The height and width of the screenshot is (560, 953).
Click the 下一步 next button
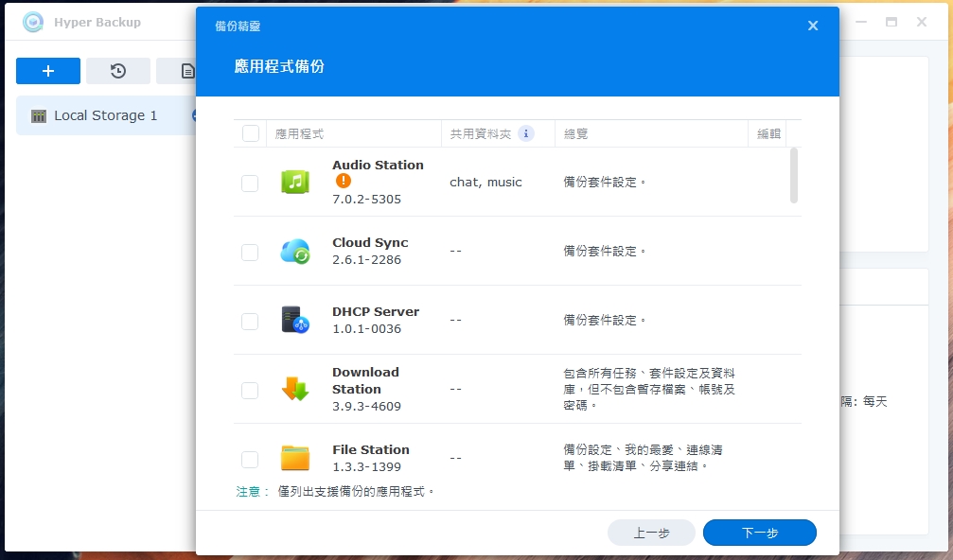(760, 533)
